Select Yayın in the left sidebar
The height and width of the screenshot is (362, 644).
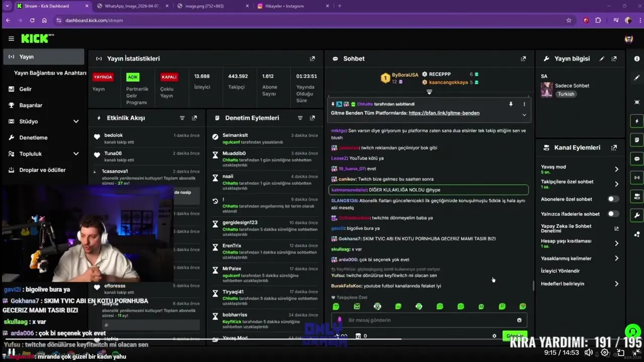pyautogui.click(x=43, y=57)
